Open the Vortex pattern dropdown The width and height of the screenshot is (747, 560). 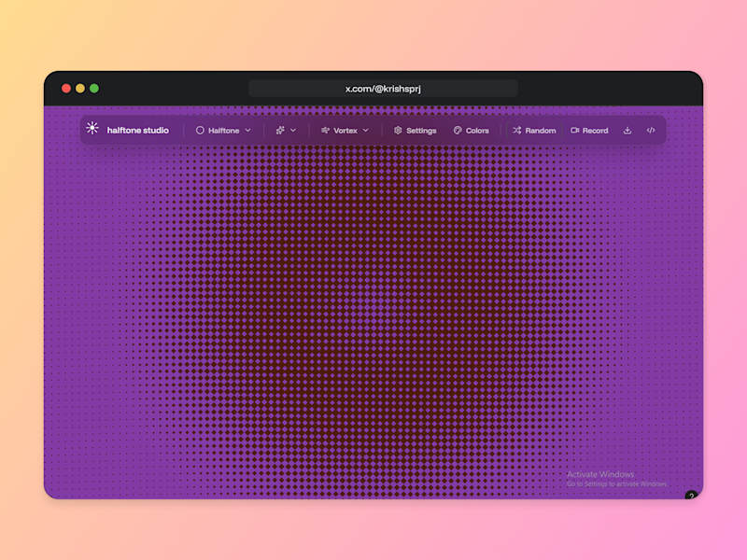click(345, 131)
